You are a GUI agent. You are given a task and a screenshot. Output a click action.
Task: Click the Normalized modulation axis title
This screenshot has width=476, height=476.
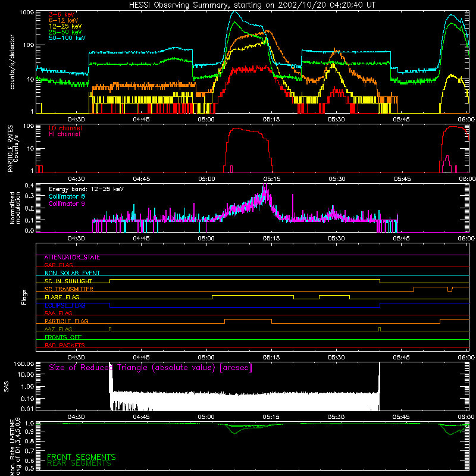click(15, 208)
